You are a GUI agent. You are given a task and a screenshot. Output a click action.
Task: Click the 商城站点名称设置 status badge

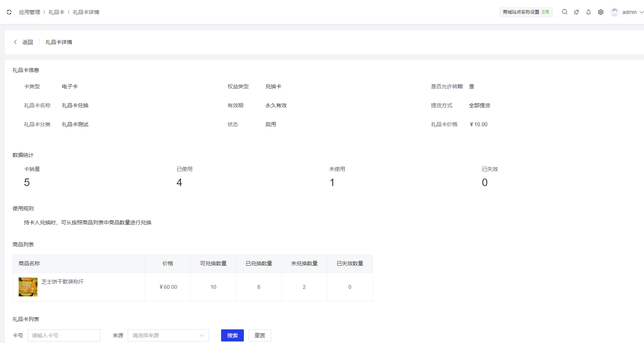click(x=526, y=12)
